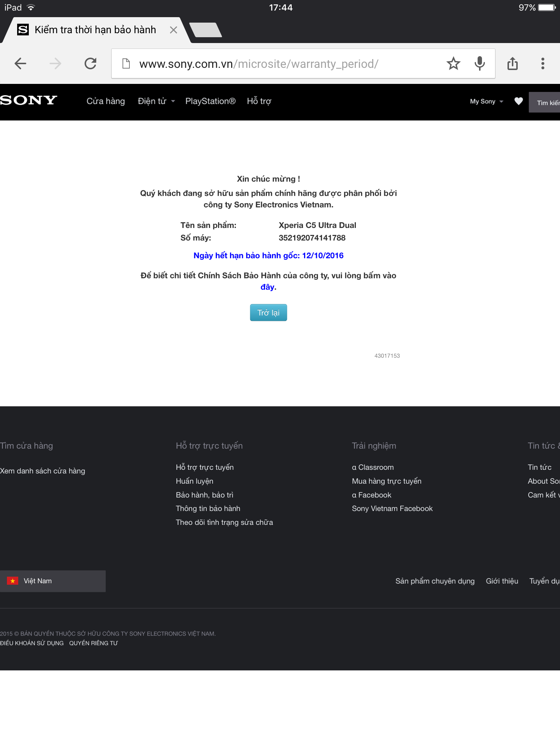Select the product name Xperia C5 Ultra Dual
The height and width of the screenshot is (747, 560).
tap(318, 225)
